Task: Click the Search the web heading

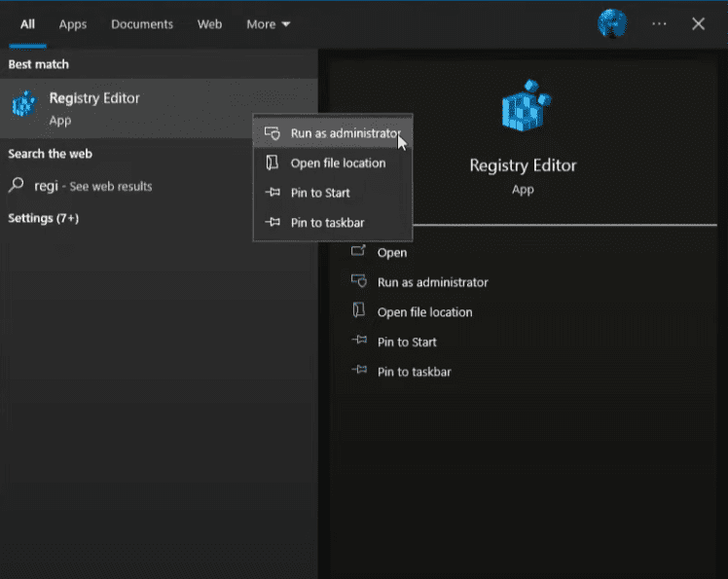Action: coord(50,154)
